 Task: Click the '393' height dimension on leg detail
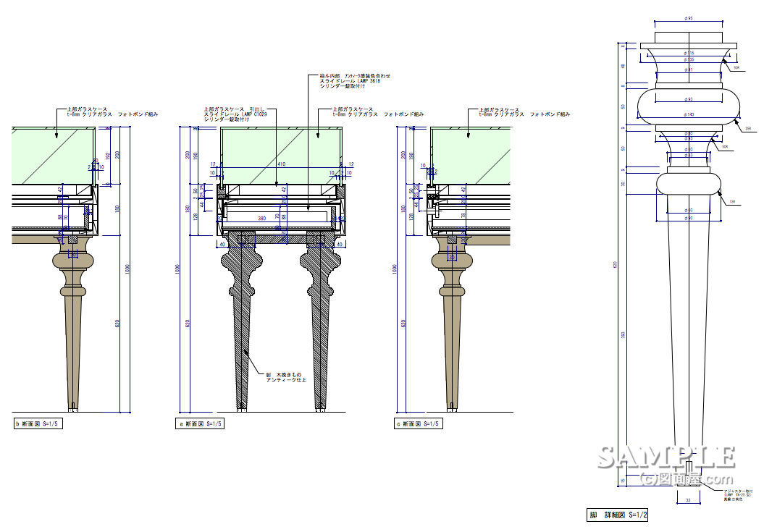pos(624,334)
